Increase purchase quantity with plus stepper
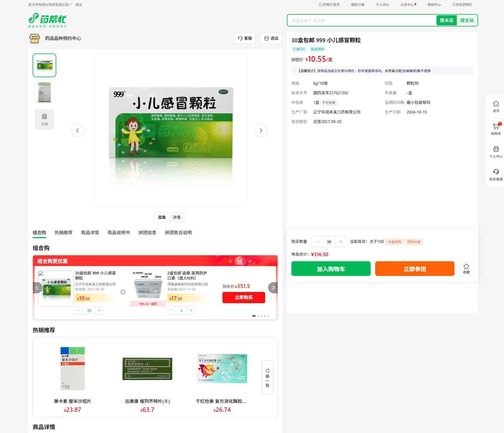The image size is (504, 433). click(x=341, y=242)
